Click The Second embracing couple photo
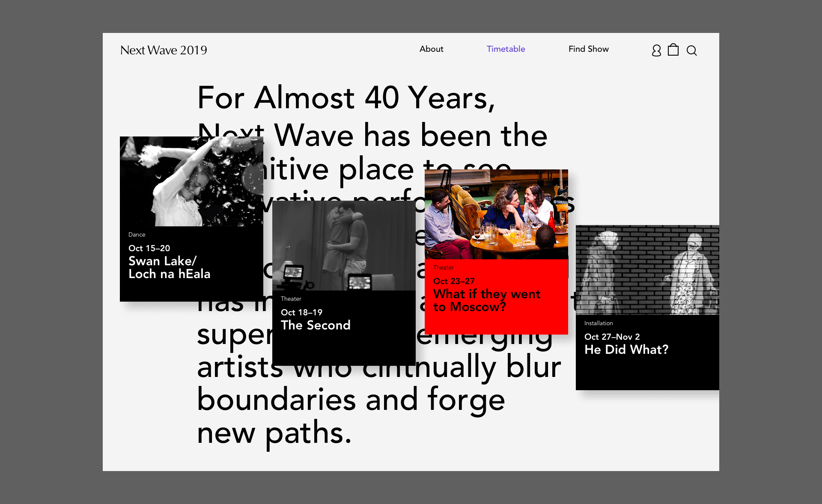822x504 pixels. [344, 246]
